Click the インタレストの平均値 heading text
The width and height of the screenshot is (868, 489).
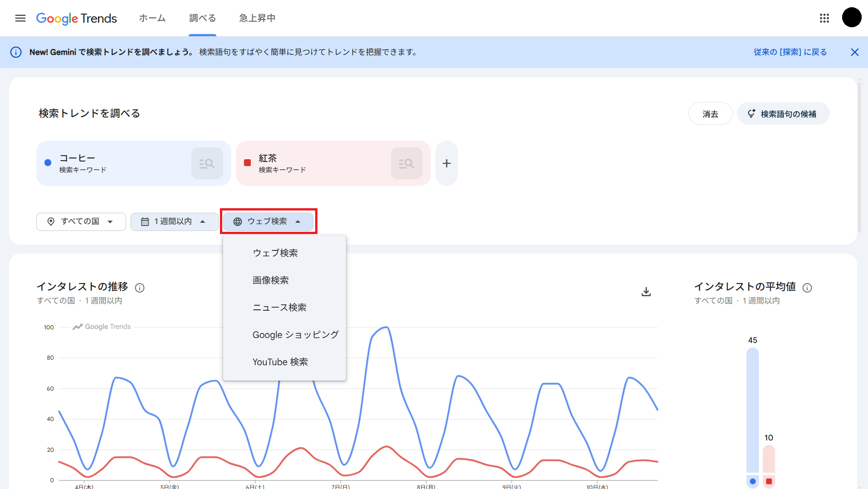tap(745, 287)
